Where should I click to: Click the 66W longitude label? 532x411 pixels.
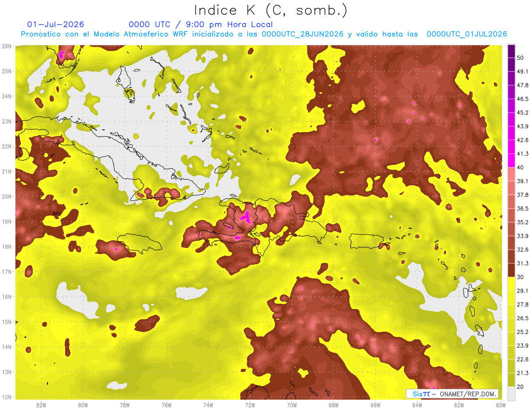(376, 405)
